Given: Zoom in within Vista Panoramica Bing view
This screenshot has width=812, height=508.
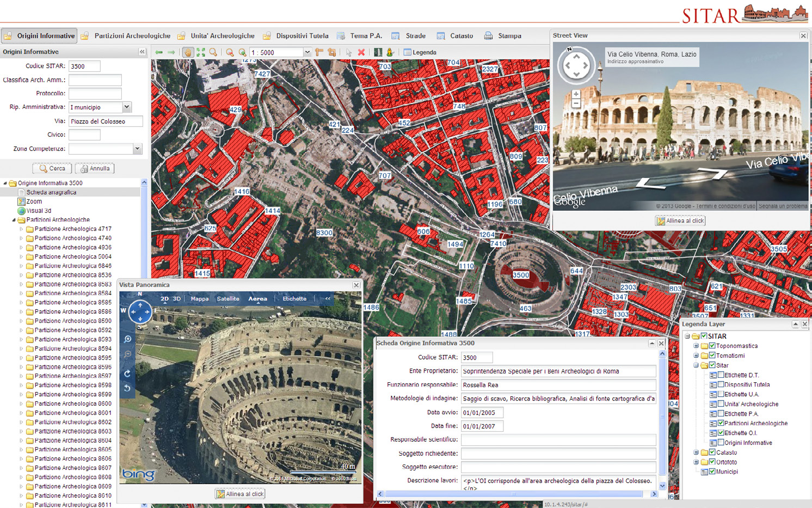Looking at the screenshot, I should point(128,339).
